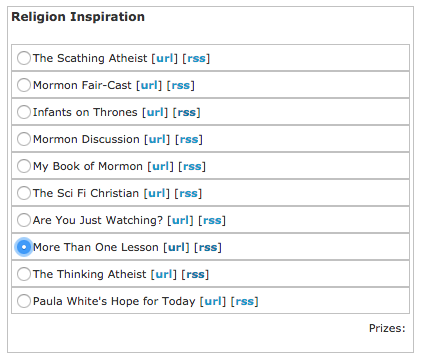Open Paula White's Hope for Today rss link
This screenshot has width=421, height=360.
[244, 301]
